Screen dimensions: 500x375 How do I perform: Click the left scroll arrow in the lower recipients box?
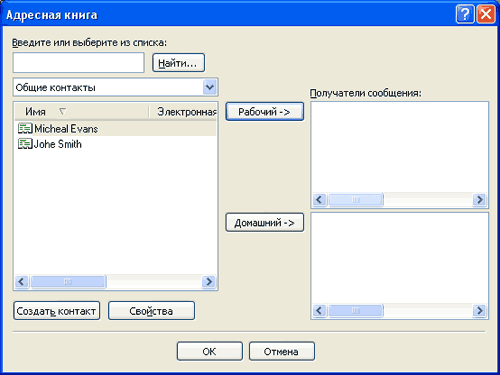point(319,311)
